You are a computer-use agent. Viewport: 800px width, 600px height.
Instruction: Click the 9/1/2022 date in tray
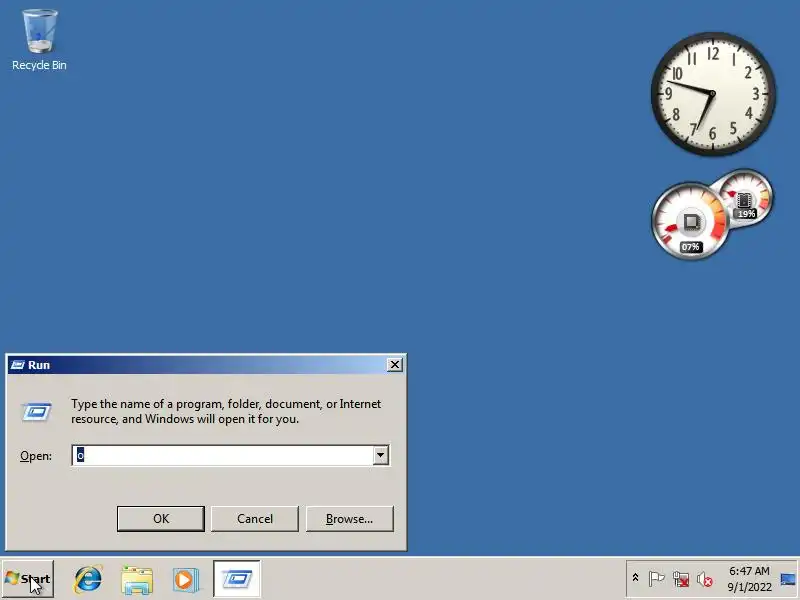point(749,587)
